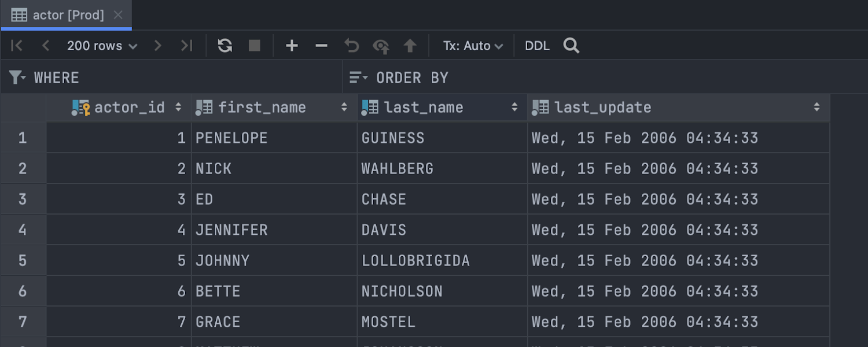
Task: Go to next page arrow
Action: coord(157,46)
